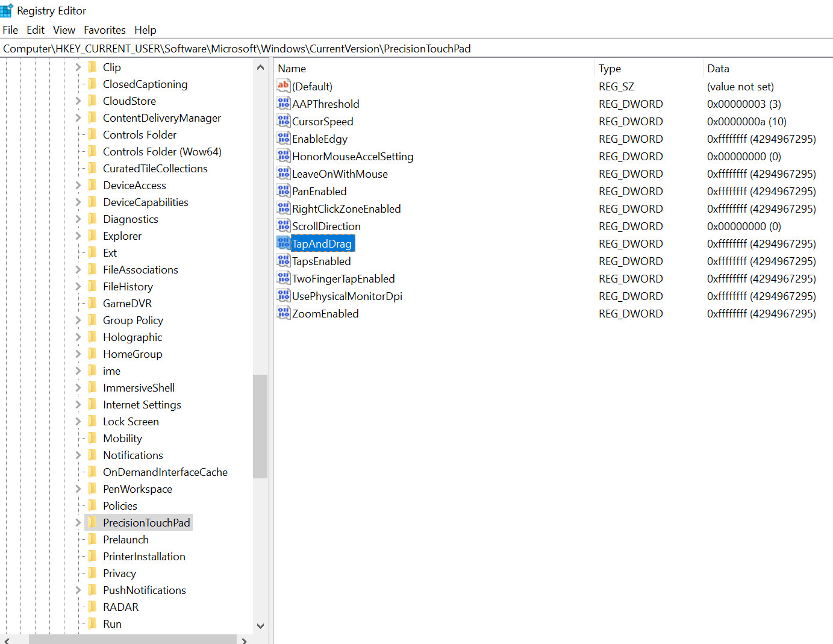Select the (Default) string value icon
Screen dimensions: 833x644
[284, 86]
